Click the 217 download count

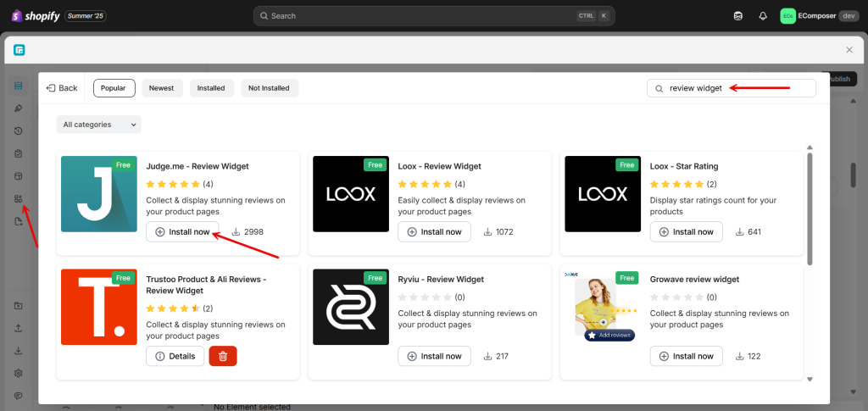click(x=496, y=356)
